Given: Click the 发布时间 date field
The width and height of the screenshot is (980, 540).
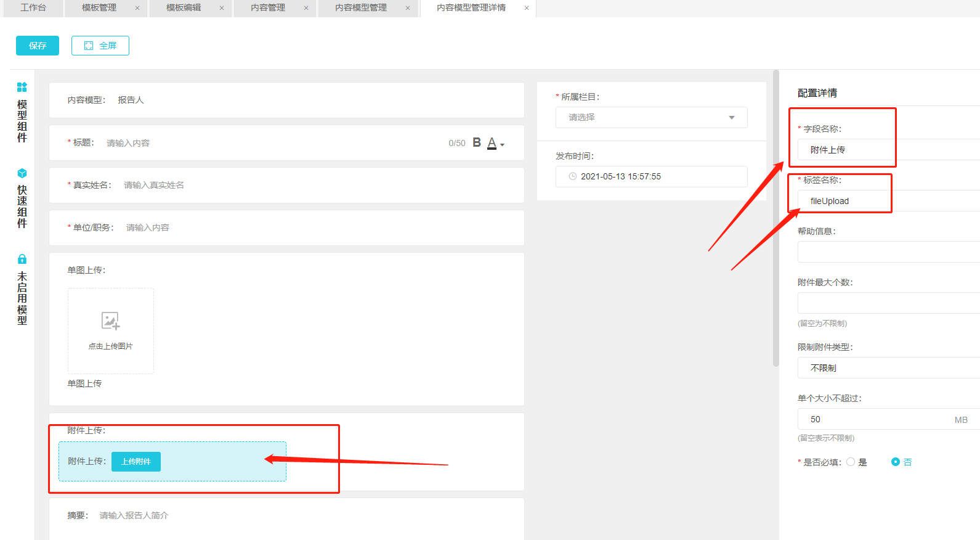Looking at the screenshot, I should (x=652, y=176).
